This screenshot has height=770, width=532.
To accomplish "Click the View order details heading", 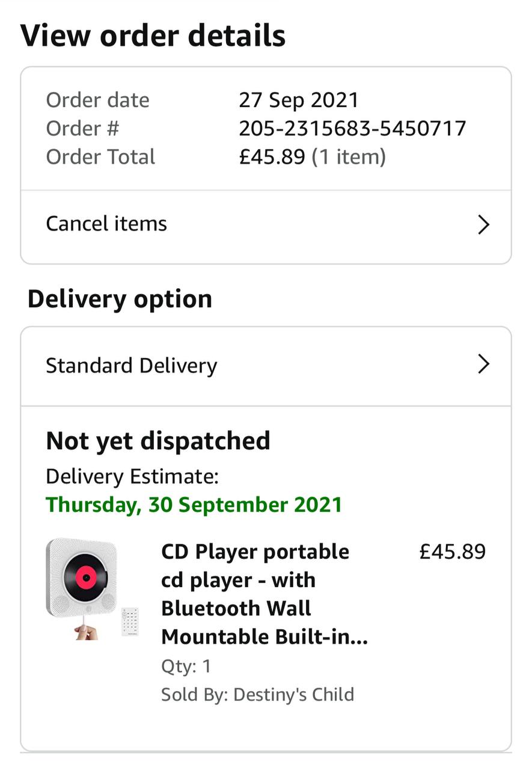I will pos(153,35).
